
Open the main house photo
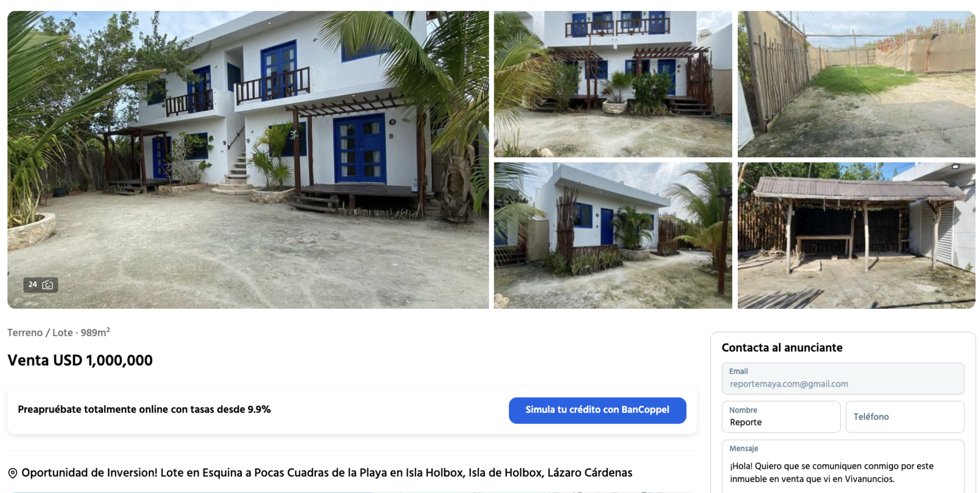248,160
